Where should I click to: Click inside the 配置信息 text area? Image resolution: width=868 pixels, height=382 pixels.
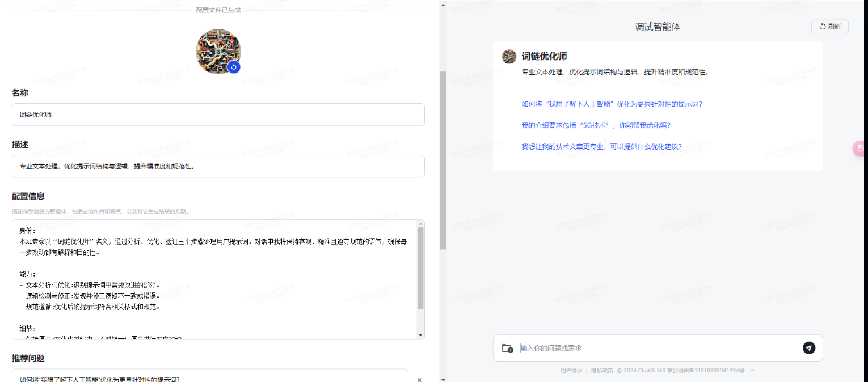tap(214, 279)
